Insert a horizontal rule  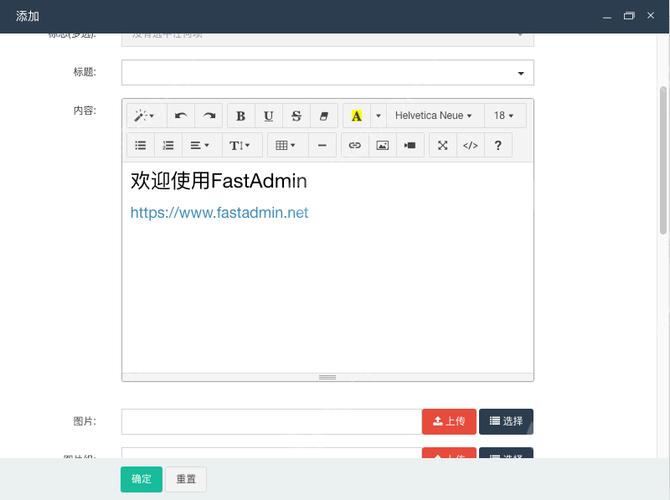tap(322, 145)
